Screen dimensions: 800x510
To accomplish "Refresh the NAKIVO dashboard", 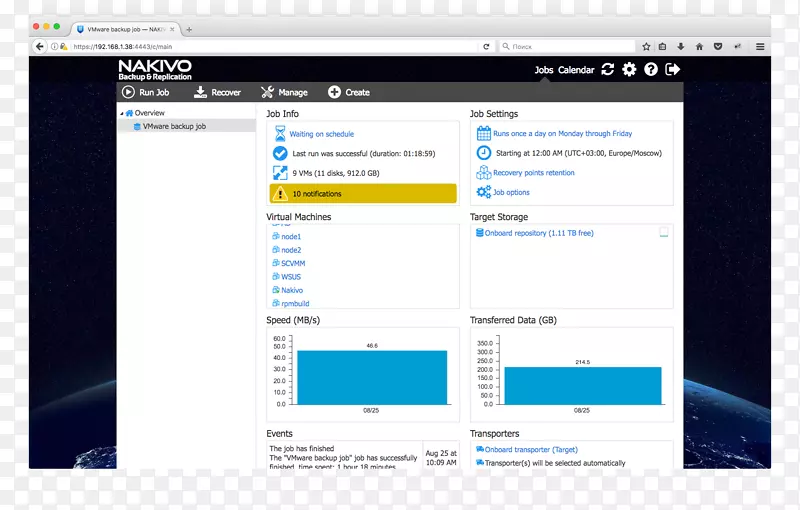I will [608, 69].
